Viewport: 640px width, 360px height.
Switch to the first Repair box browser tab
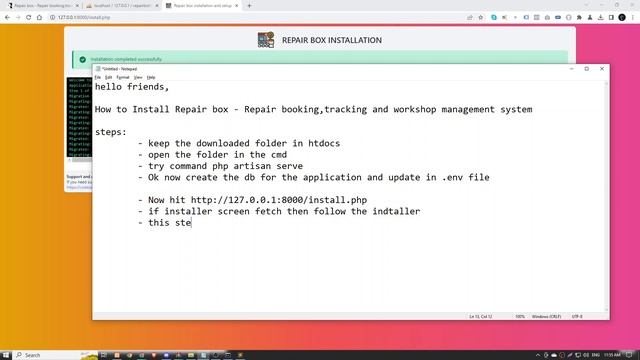(43, 6)
